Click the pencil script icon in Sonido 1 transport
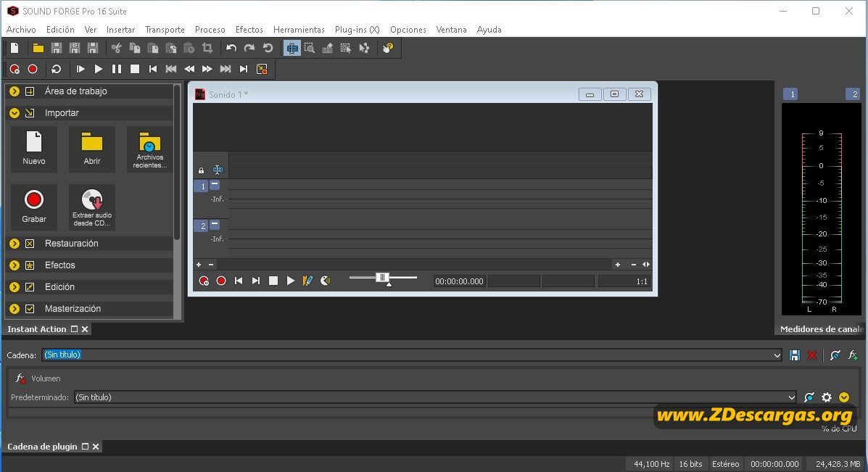This screenshot has height=472, width=868. pyautogui.click(x=307, y=281)
